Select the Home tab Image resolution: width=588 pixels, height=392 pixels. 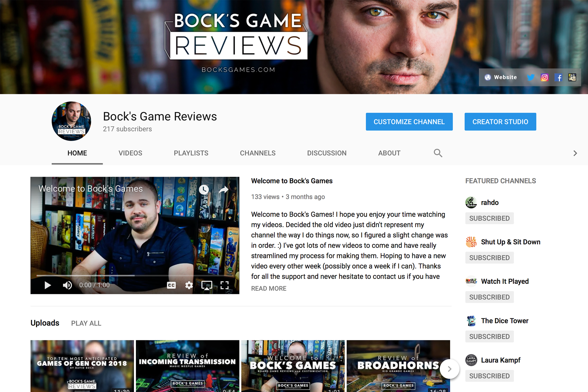(x=77, y=153)
